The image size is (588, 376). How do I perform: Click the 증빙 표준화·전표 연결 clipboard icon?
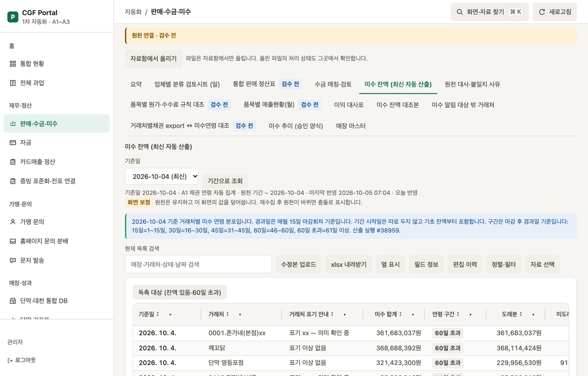(13, 181)
